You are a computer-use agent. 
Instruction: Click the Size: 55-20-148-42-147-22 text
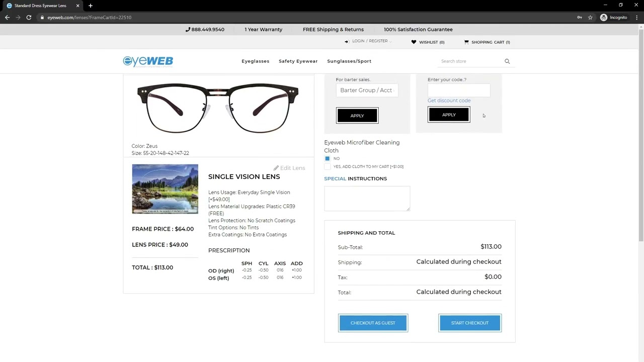[160, 153]
